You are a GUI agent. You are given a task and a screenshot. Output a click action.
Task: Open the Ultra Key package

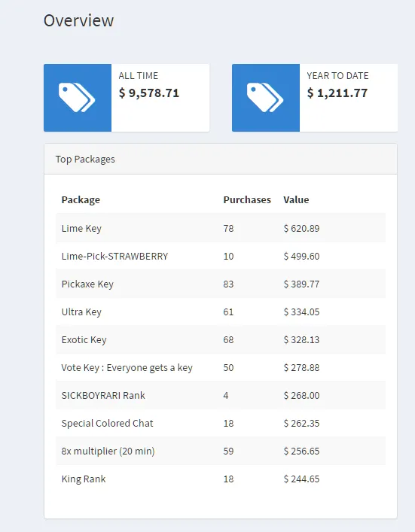(x=81, y=312)
